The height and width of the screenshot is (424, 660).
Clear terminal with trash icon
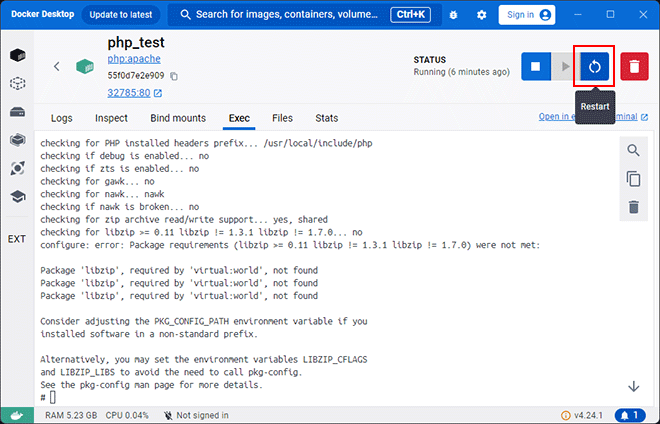[633, 207]
